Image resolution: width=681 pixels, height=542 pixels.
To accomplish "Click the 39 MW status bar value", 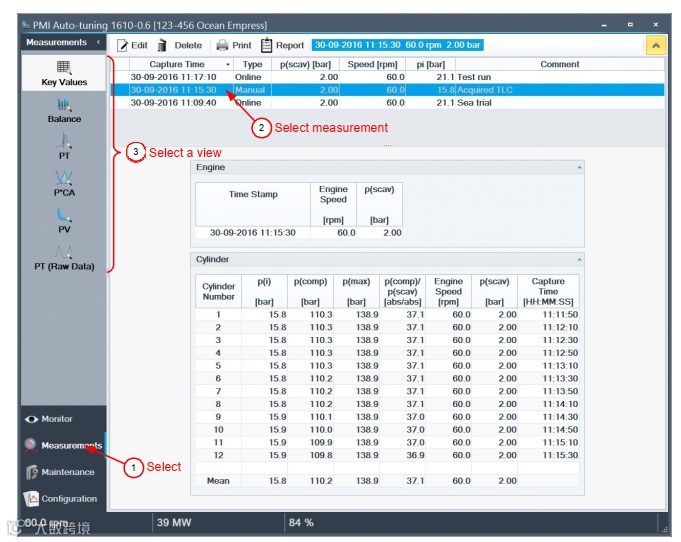I will click(174, 522).
